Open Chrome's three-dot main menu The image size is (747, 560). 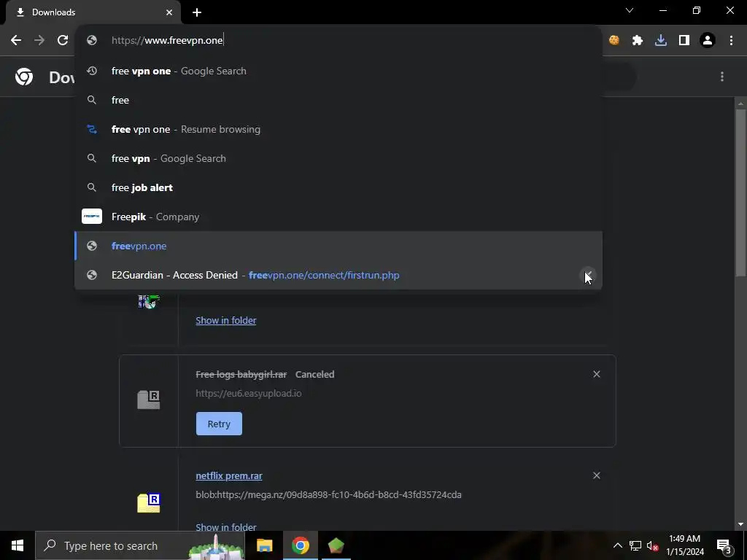tap(731, 41)
